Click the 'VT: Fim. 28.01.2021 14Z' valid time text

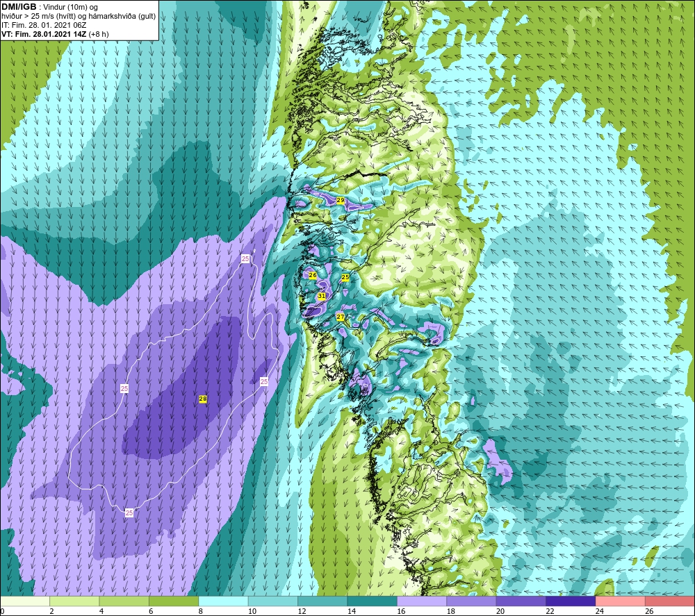click(44, 34)
